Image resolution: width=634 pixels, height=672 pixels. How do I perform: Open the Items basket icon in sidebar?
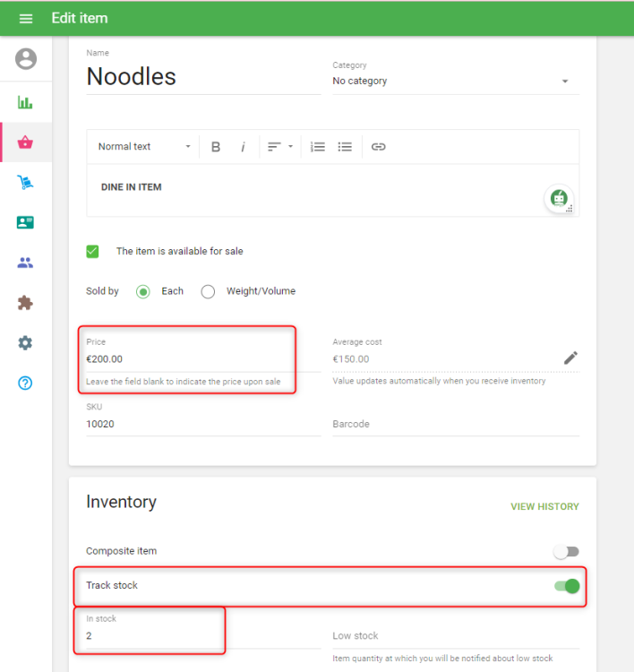tap(25, 142)
